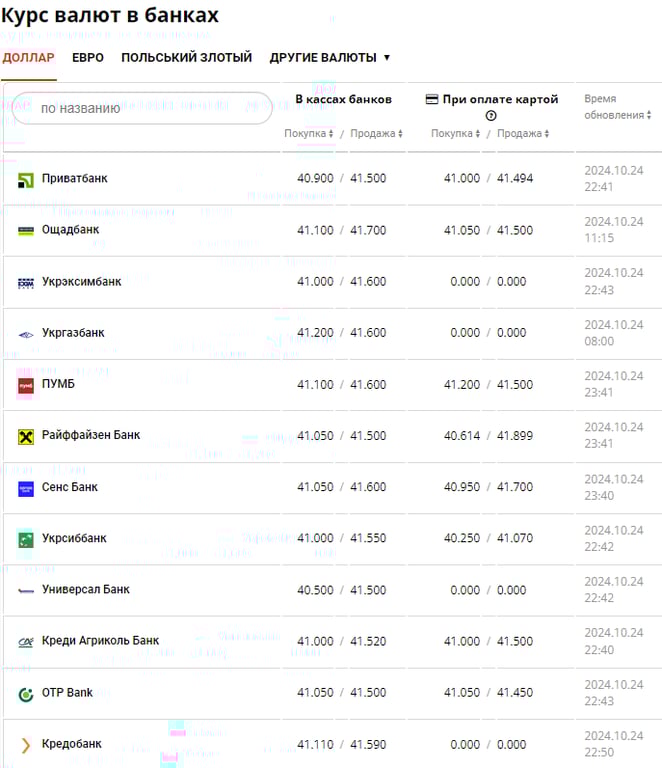
Task: Open the Универсал Банк link
Action: pyautogui.click(x=85, y=590)
